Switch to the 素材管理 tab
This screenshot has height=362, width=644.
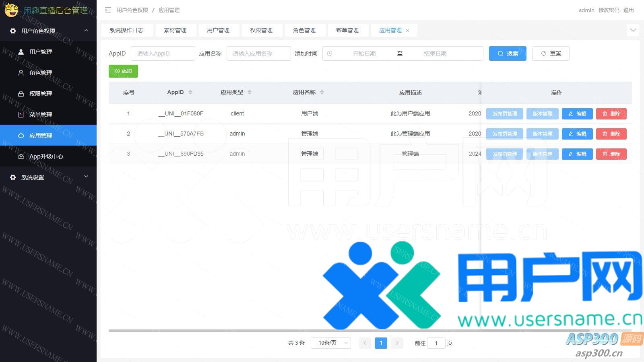click(x=175, y=30)
